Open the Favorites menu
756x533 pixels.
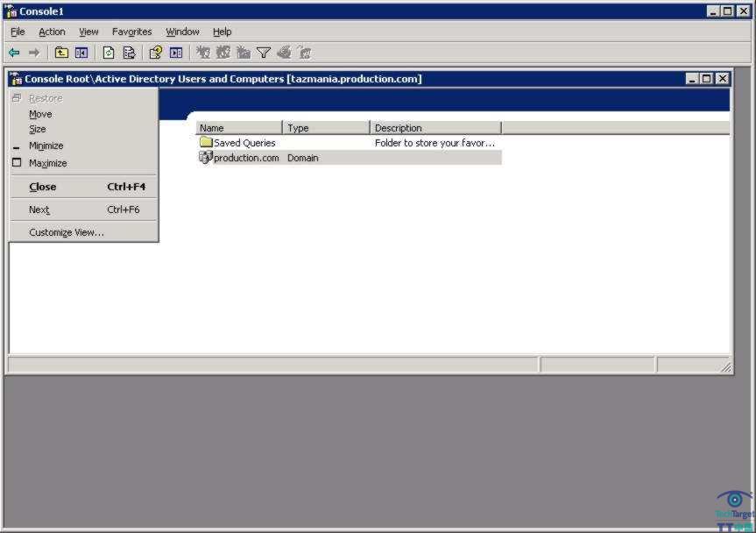131,32
